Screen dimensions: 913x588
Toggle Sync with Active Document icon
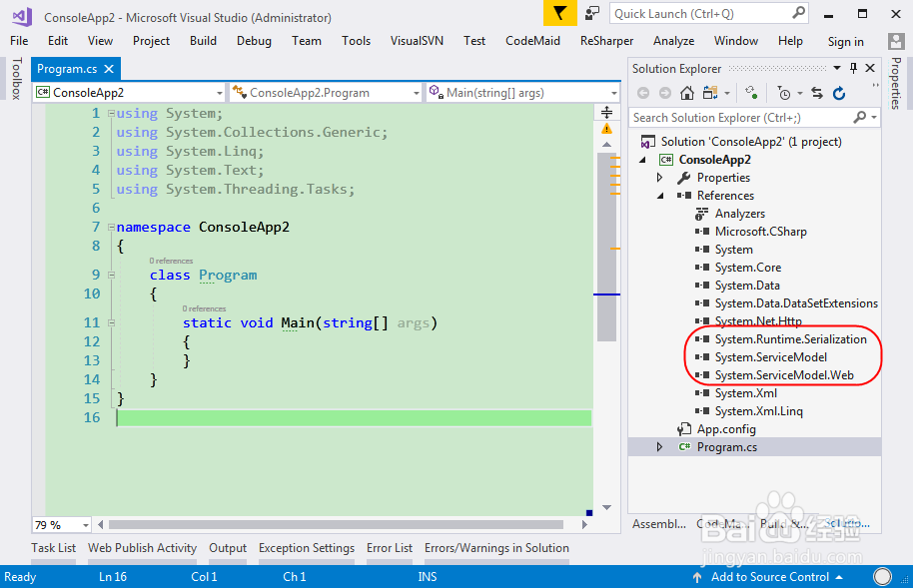[751, 93]
